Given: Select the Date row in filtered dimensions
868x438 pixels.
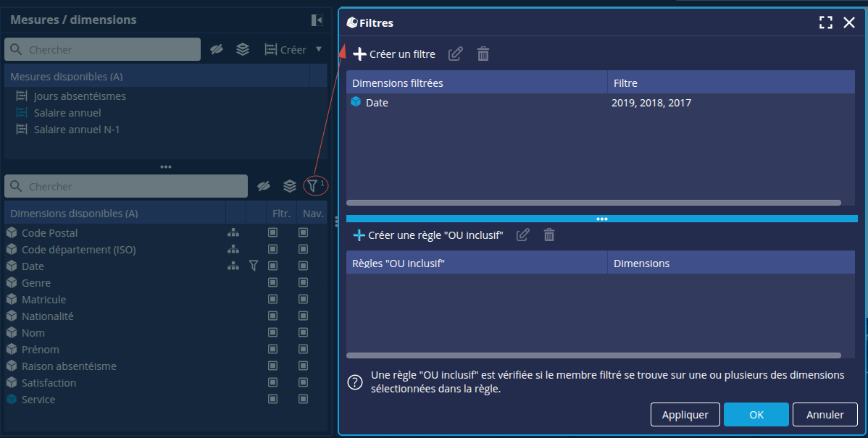Looking at the screenshot, I should [377, 103].
